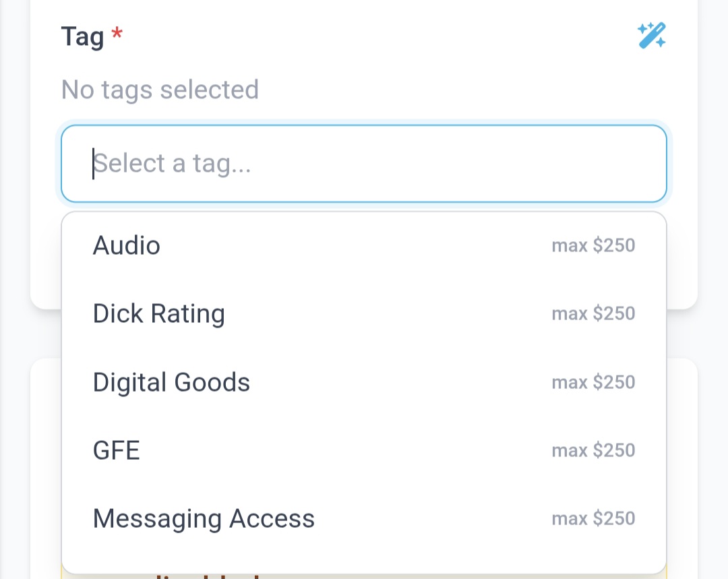
Task: Click the magic wand auto-tag icon
Action: tap(652, 36)
